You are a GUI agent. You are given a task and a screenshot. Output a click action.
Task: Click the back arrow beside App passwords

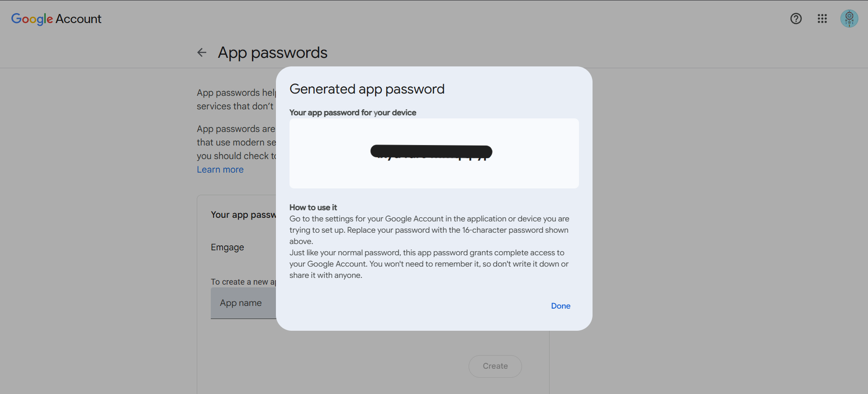point(201,52)
